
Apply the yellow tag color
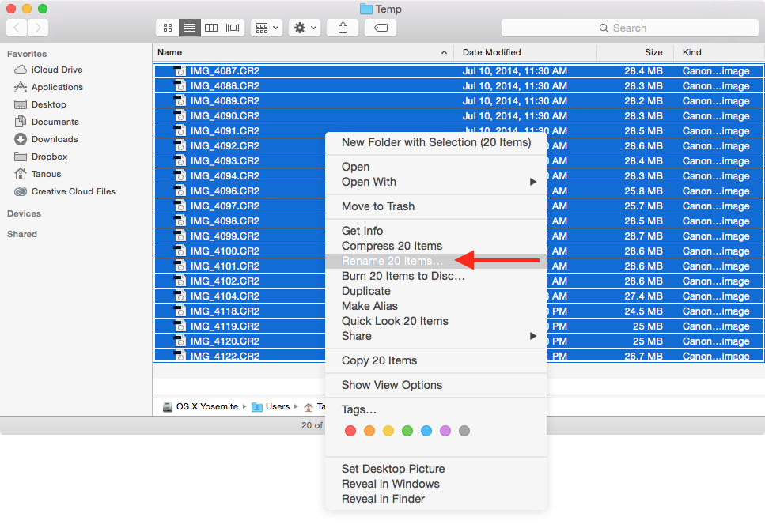[x=388, y=431]
